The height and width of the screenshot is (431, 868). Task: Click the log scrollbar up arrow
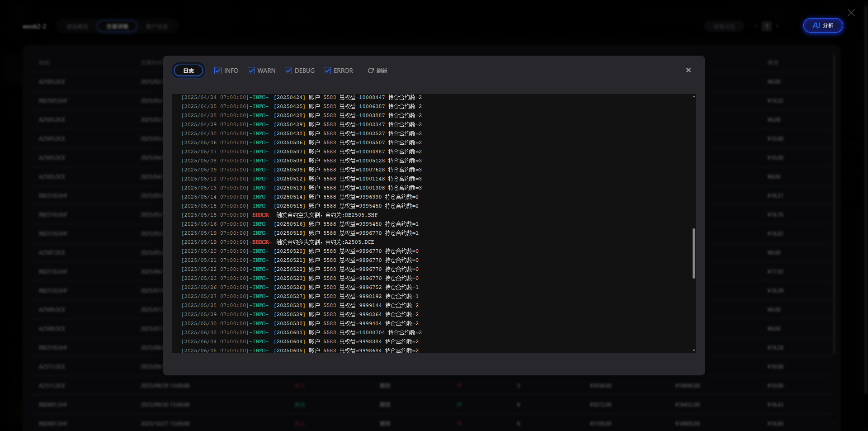point(693,97)
